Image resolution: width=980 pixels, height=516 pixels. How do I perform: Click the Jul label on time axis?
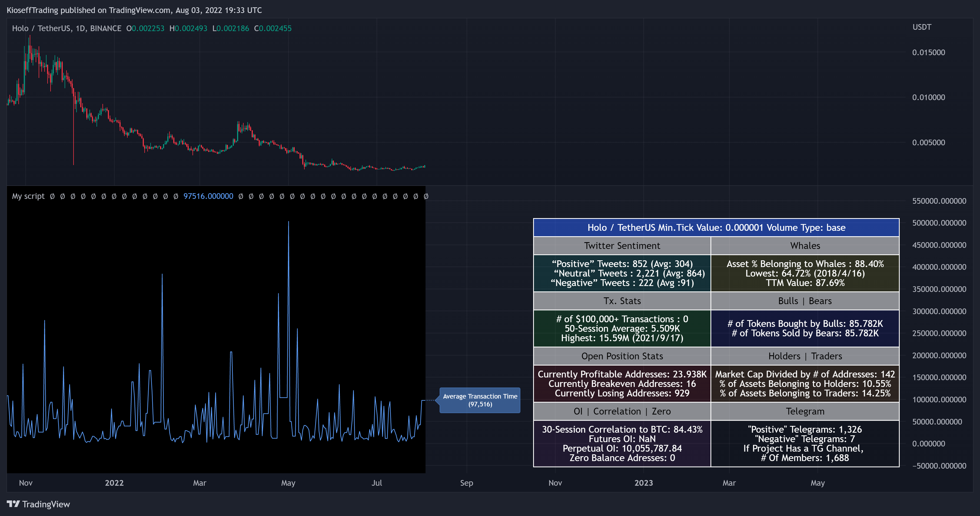pyautogui.click(x=377, y=483)
